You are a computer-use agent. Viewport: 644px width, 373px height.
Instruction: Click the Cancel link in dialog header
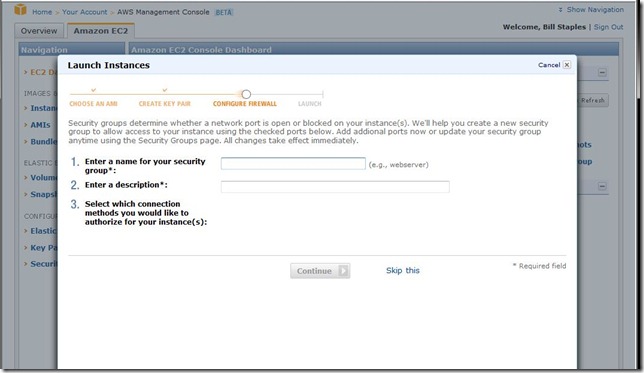click(549, 65)
